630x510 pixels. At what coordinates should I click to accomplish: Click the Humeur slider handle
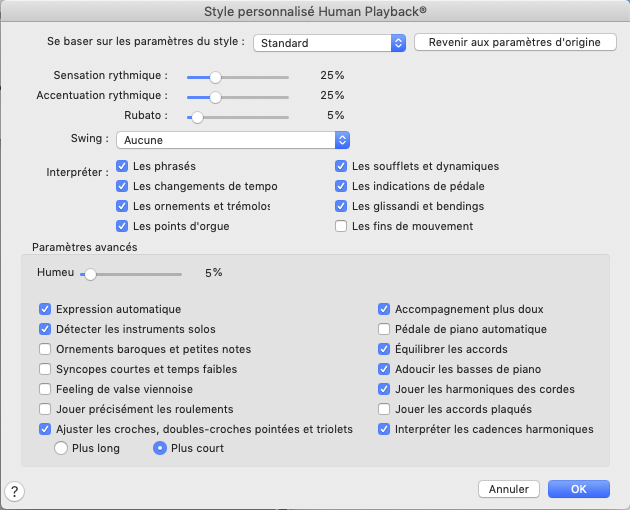click(90, 272)
